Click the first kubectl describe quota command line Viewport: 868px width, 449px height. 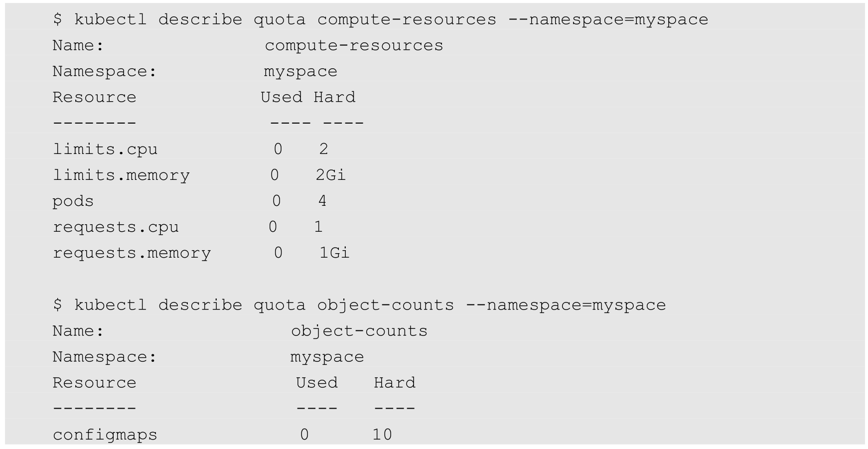pyautogui.click(x=380, y=19)
